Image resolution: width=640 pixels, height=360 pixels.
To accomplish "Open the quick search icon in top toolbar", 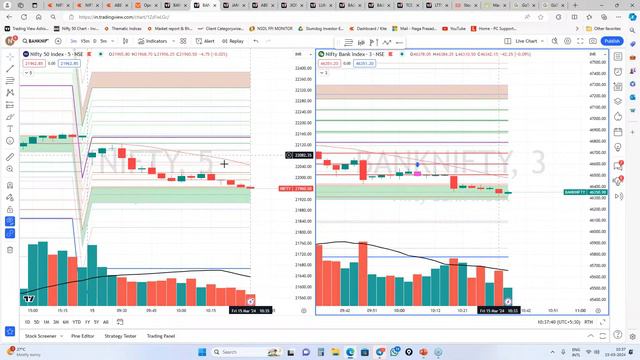I will 555,41.
